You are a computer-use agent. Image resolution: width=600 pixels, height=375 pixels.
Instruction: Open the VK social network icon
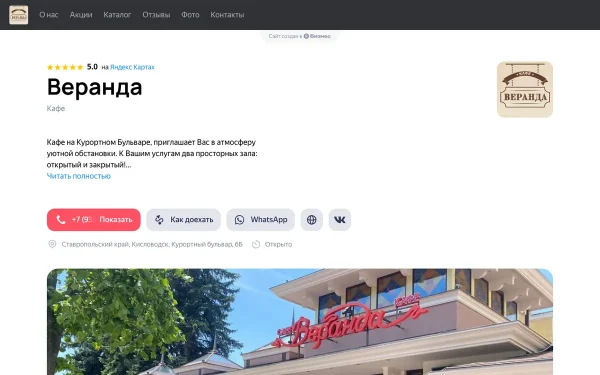[x=339, y=220]
